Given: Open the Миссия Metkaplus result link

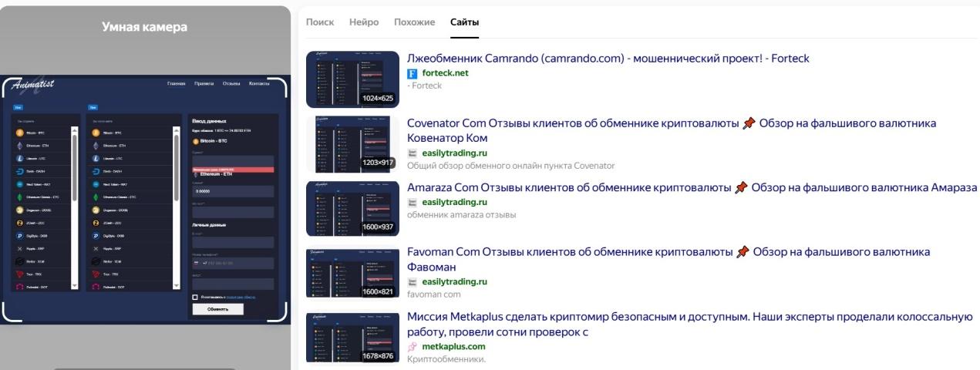Looking at the screenshot, I should click(689, 325).
